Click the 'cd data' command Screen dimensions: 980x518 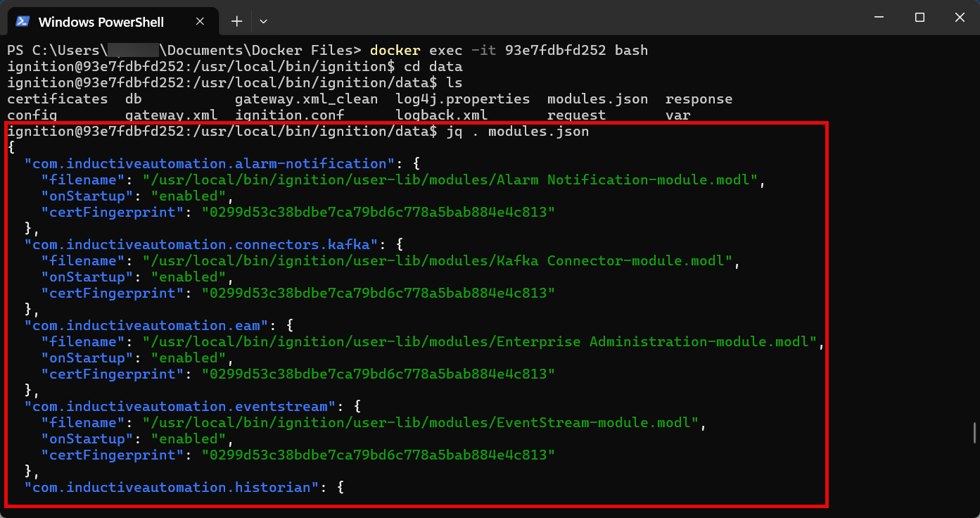(433, 66)
